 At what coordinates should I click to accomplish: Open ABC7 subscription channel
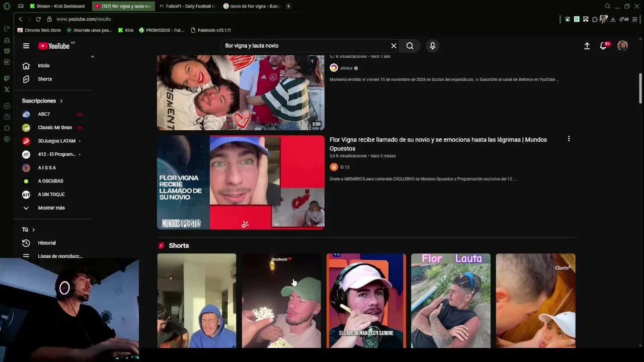click(53, 114)
